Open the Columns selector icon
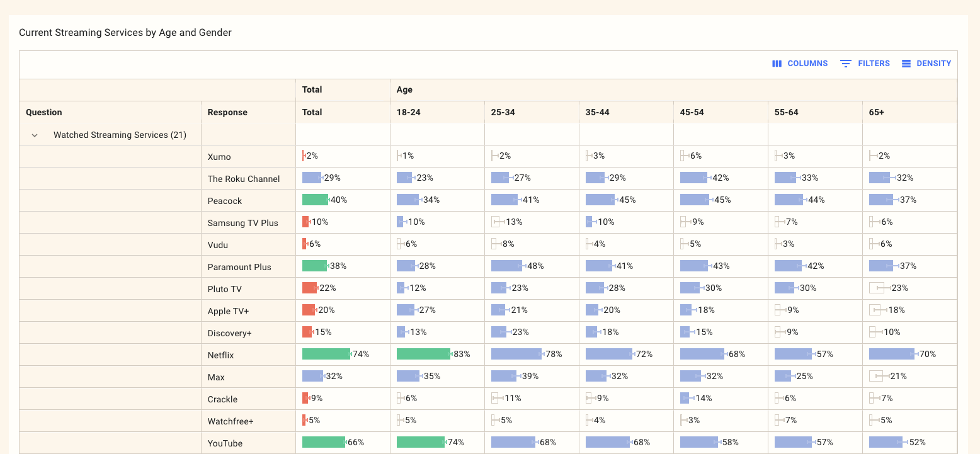Image resolution: width=980 pixels, height=454 pixels. [777, 64]
